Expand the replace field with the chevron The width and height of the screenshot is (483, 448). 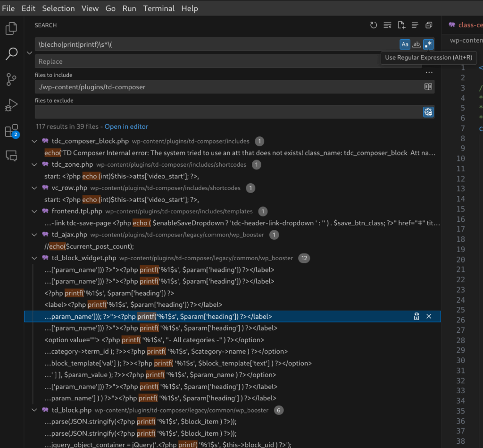[29, 52]
